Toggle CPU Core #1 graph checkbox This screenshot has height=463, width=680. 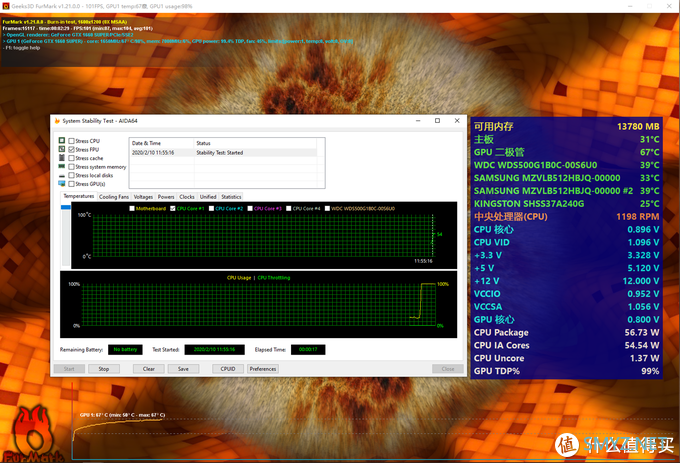[173, 209]
